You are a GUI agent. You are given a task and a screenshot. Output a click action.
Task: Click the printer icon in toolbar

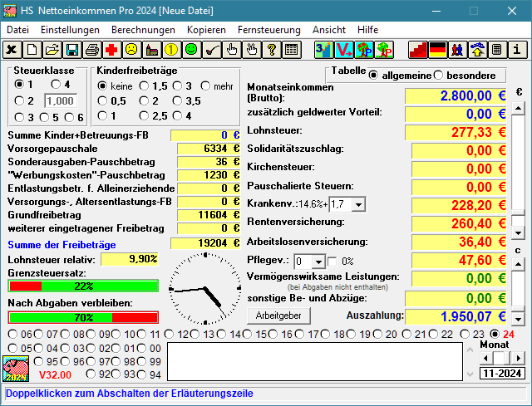click(92, 50)
